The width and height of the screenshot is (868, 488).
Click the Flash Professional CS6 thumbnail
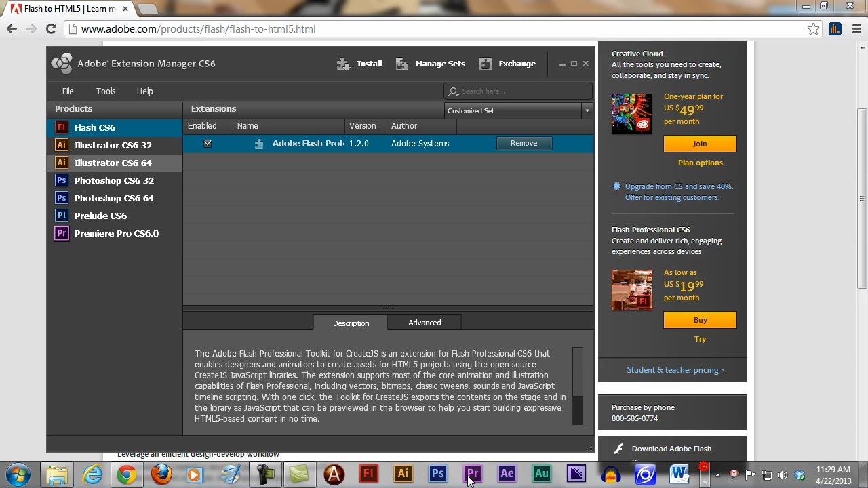click(631, 290)
